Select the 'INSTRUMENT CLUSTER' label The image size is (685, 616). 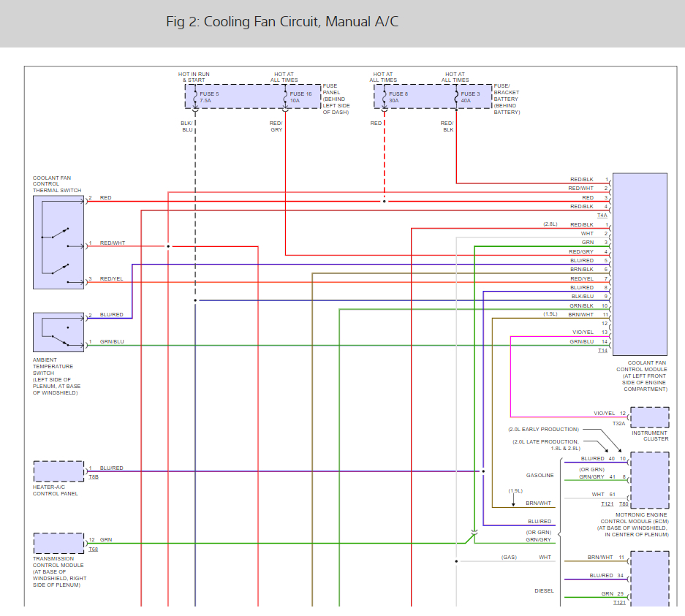pyautogui.click(x=650, y=436)
